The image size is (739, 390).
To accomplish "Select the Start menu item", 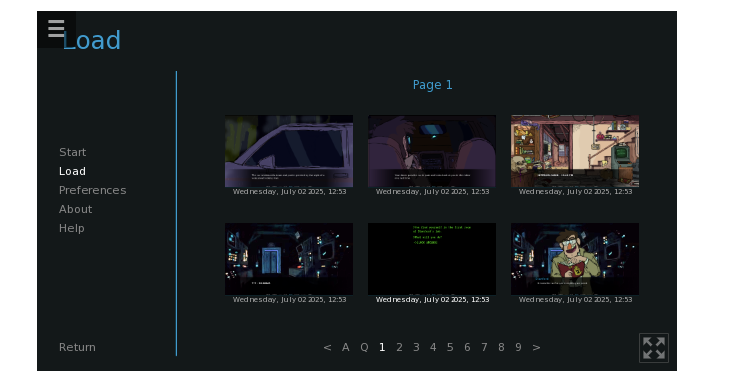I will (x=73, y=152).
